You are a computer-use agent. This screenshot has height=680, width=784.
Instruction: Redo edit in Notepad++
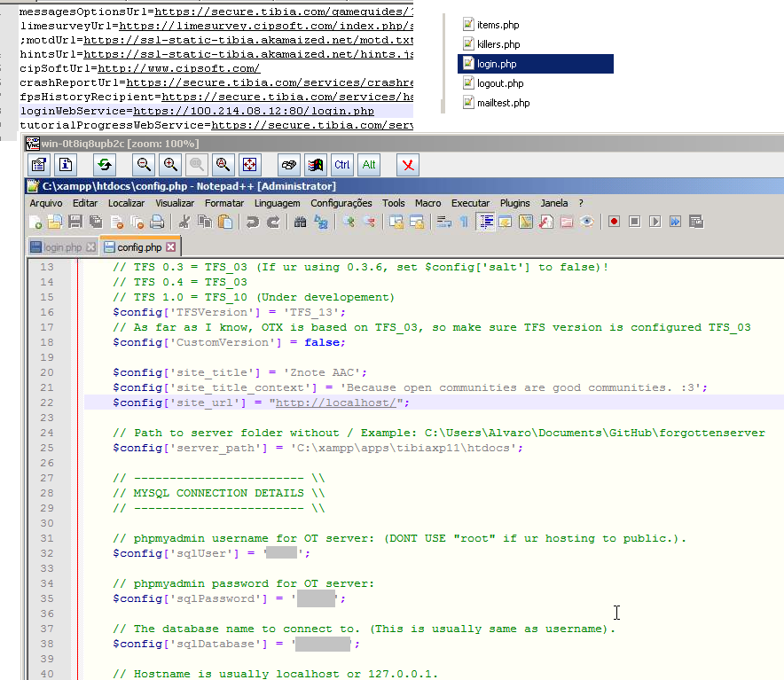[x=273, y=222]
